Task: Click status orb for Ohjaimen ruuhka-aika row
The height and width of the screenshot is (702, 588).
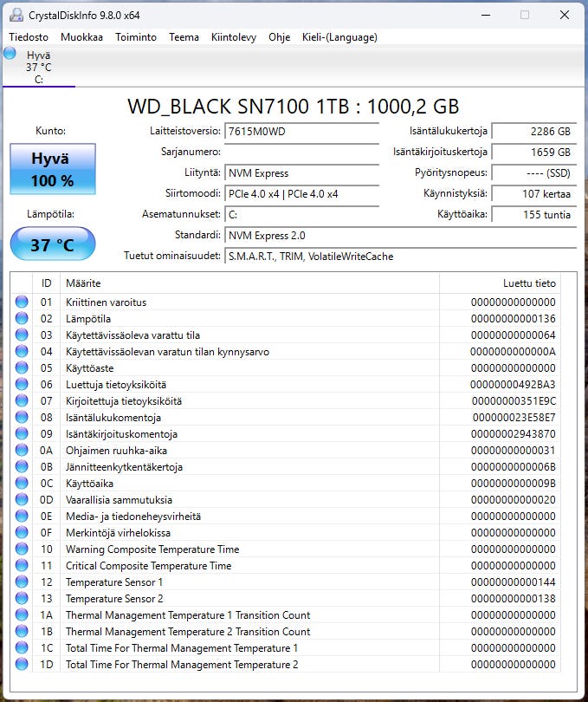Action: click(22, 450)
